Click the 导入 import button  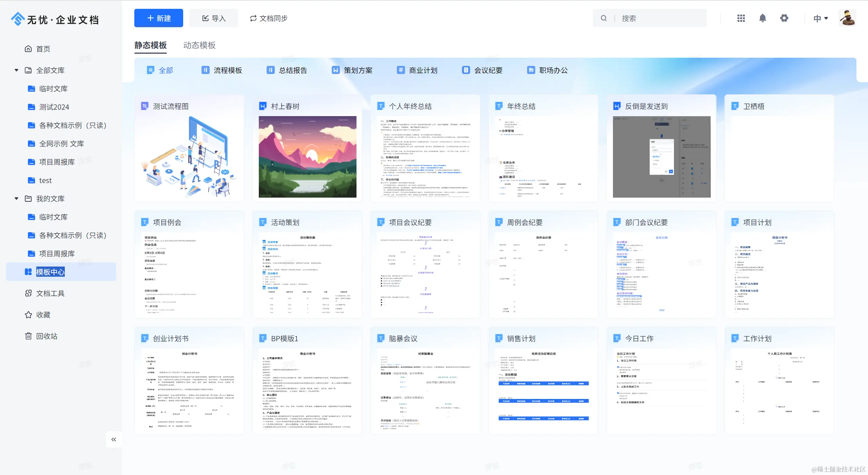coord(214,18)
